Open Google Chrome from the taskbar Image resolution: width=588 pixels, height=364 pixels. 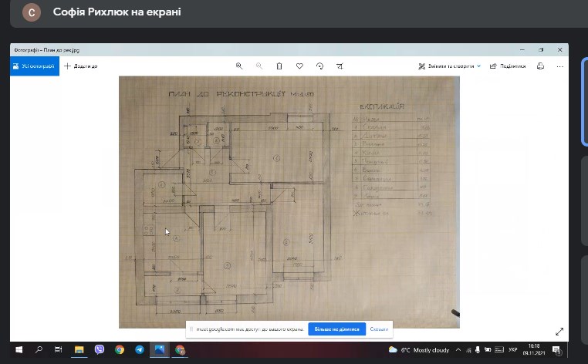pyautogui.click(x=120, y=350)
